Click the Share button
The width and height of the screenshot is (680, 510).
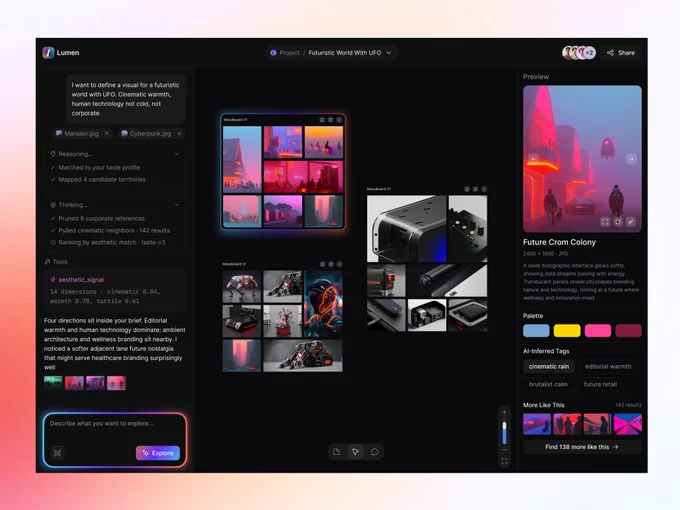[621, 52]
